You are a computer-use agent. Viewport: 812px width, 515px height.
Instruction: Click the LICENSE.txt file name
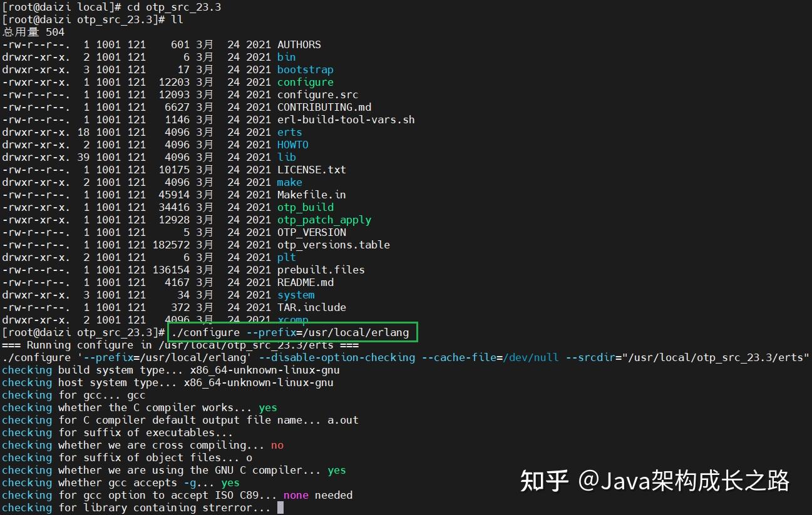[x=312, y=170]
